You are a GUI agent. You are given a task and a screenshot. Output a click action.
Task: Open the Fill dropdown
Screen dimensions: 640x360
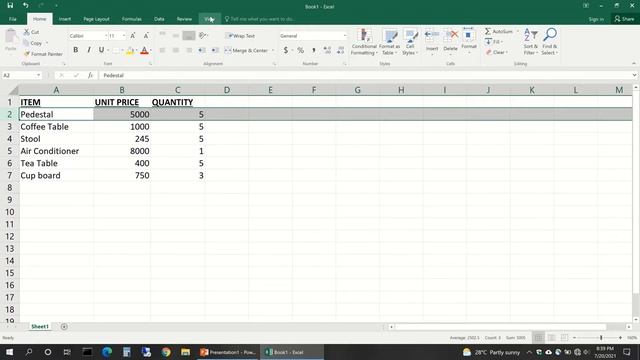[495, 42]
